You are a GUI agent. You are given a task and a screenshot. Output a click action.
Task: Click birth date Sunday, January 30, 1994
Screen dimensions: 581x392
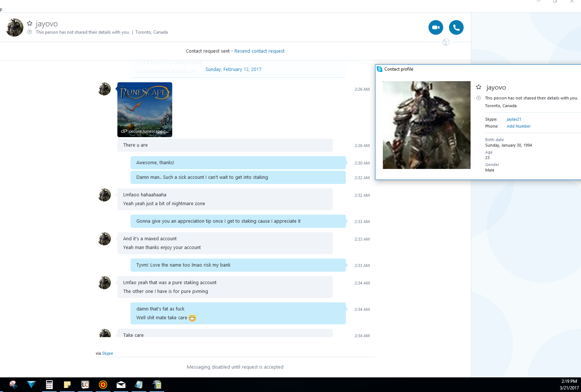pyautogui.click(x=509, y=145)
